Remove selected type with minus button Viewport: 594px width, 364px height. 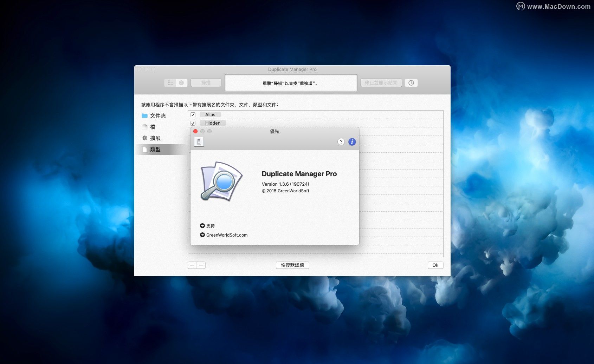pyautogui.click(x=201, y=265)
